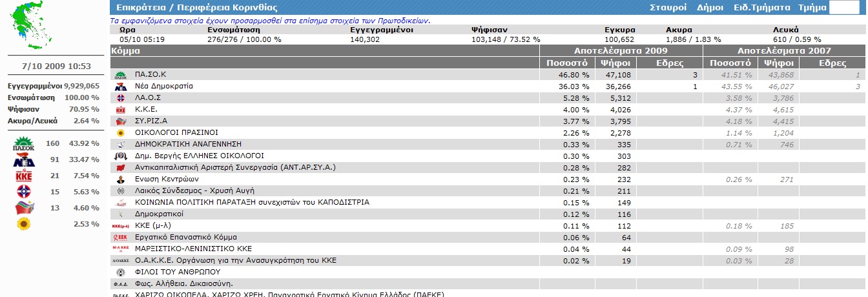Image resolution: width=868 pixels, height=297 pixels.
Task: Click the ΛΑ.Ο.Σ icon in the results table
Action: tap(120, 98)
